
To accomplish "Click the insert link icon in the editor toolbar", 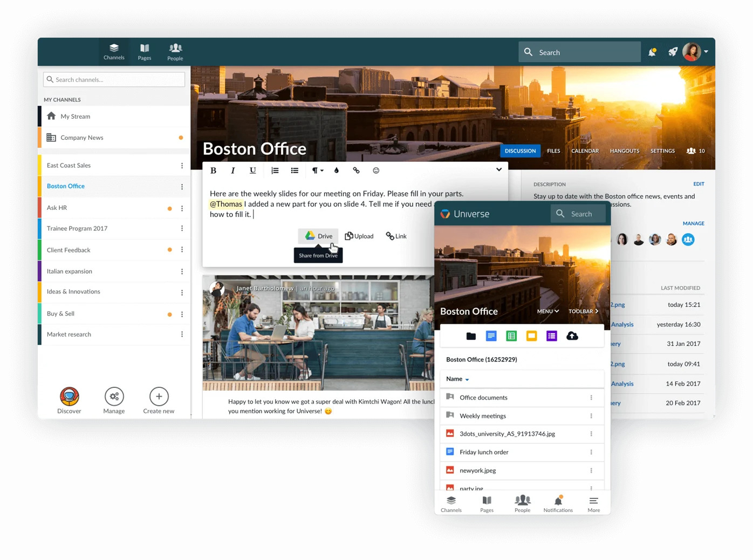I will click(x=356, y=170).
